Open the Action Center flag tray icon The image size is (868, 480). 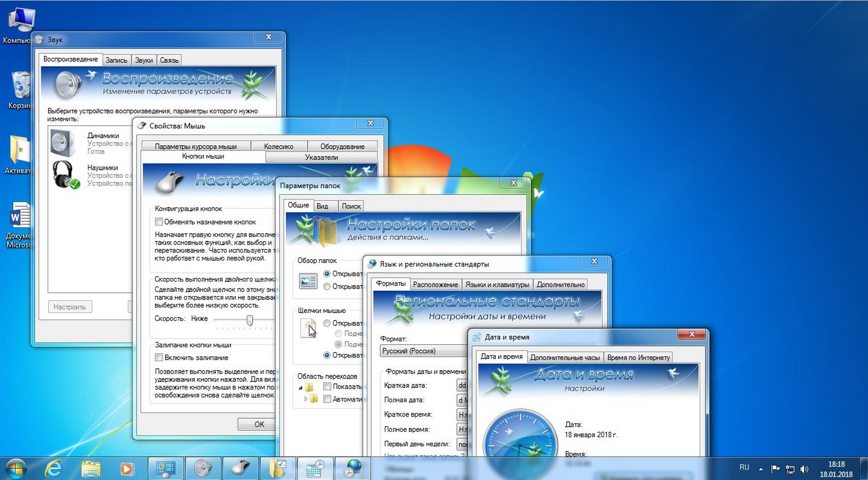pos(776,469)
